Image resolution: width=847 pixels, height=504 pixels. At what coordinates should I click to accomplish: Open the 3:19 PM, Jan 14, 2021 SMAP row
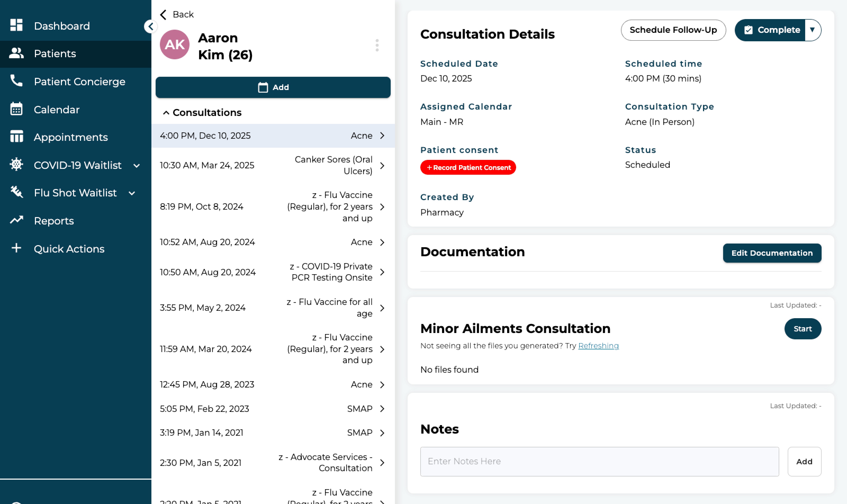(x=273, y=433)
